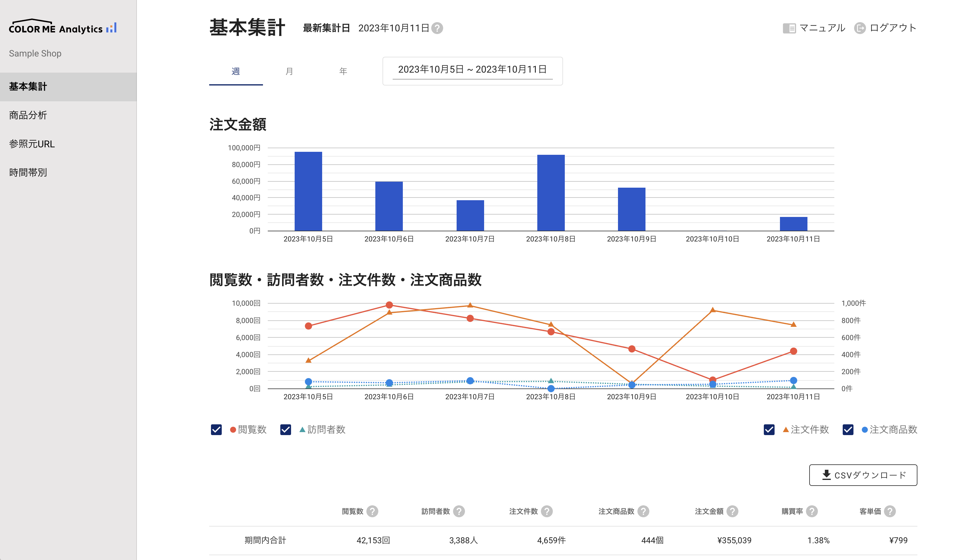The width and height of the screenshot is (973, 560).
Task: Hide the 注文商品数 series checkbox
Action: [x=848, y=430]
